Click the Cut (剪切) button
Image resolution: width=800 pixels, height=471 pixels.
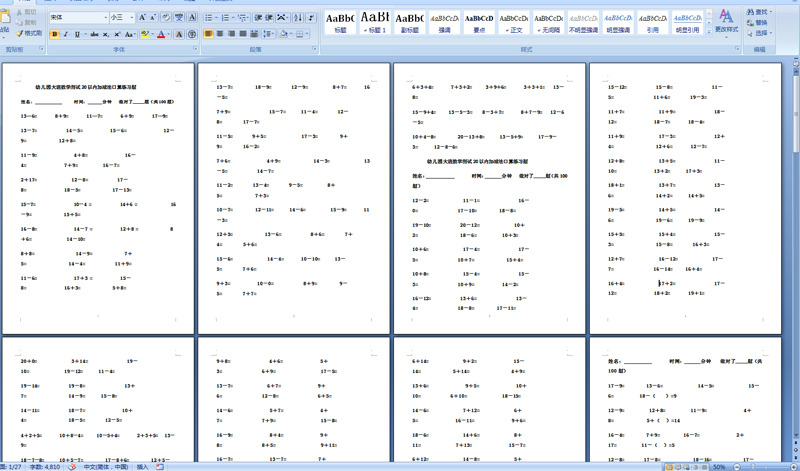pyautogui.click(x=27, y=12)
